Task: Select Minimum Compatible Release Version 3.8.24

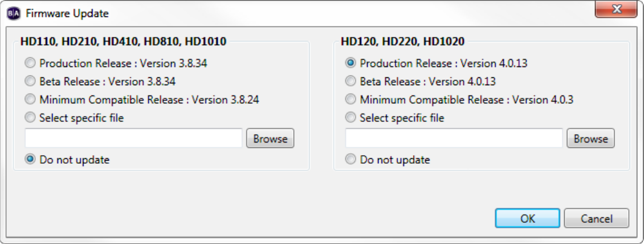Action: (x=30, y=100)
